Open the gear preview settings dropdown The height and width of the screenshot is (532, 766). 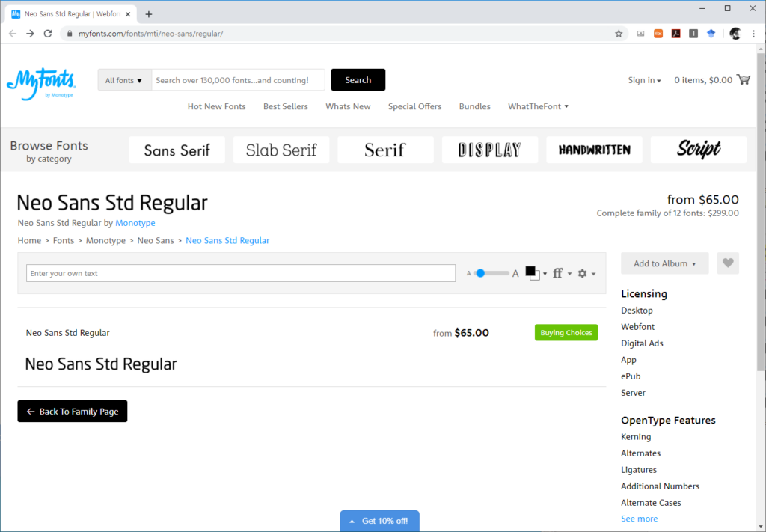[x=586, y=274]
